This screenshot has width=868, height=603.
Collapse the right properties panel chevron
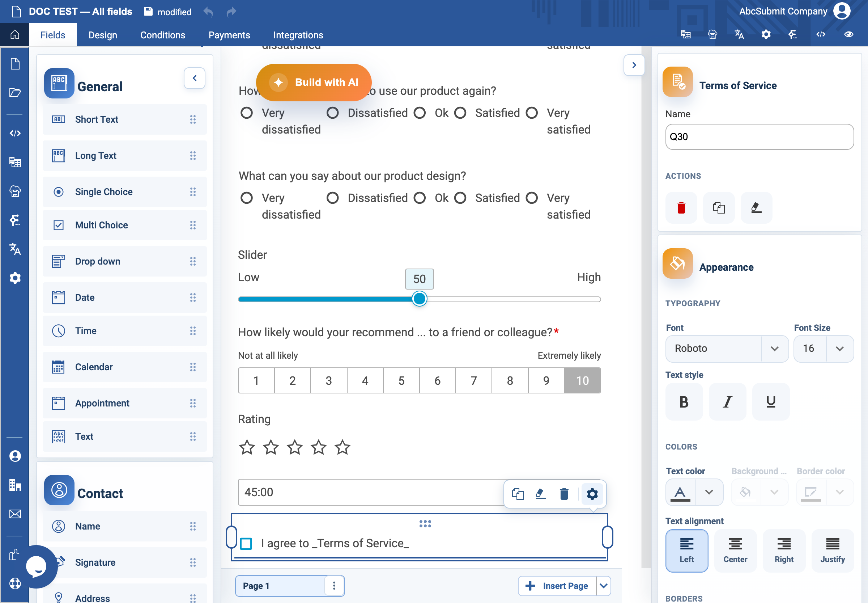coord(634,65)
